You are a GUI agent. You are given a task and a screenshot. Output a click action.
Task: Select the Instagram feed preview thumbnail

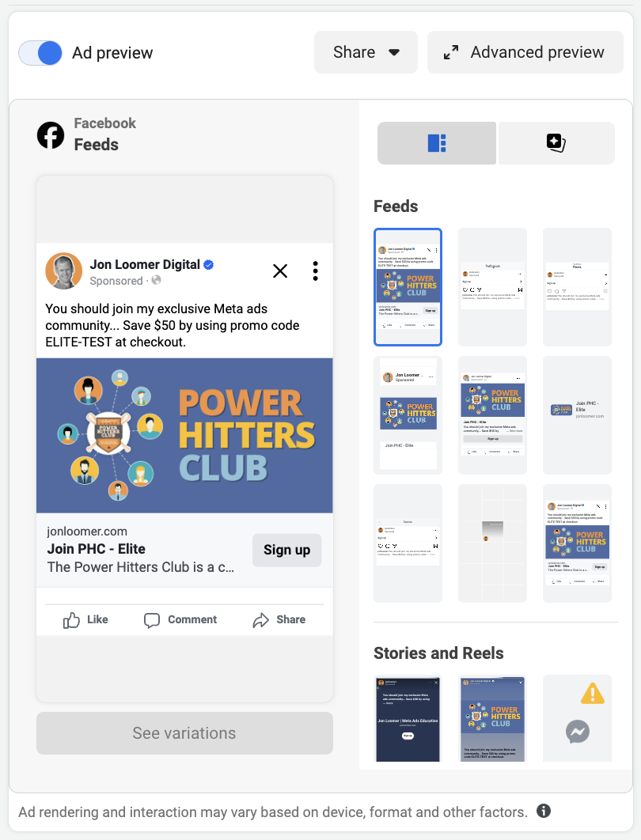click(x=492, y=287)
